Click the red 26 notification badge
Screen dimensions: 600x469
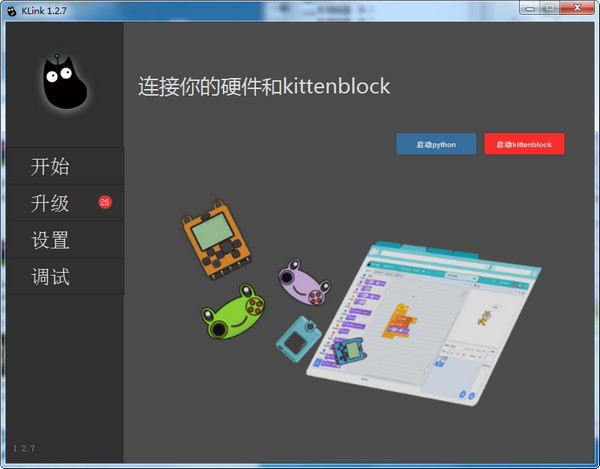[105, 203]
